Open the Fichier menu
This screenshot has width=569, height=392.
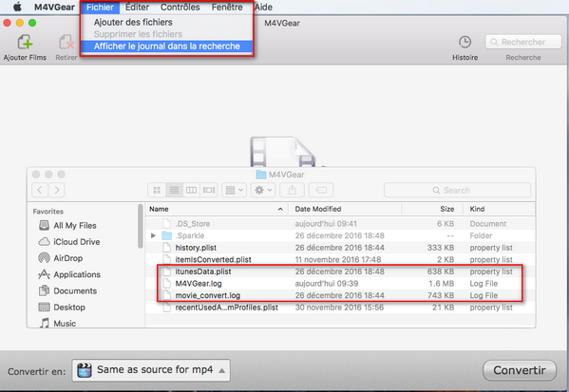(100, 7)
